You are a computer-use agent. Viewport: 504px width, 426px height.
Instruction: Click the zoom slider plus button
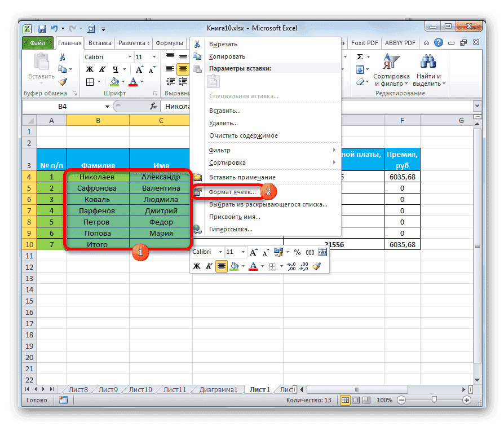pyautogui.click(x=466, y=399)
